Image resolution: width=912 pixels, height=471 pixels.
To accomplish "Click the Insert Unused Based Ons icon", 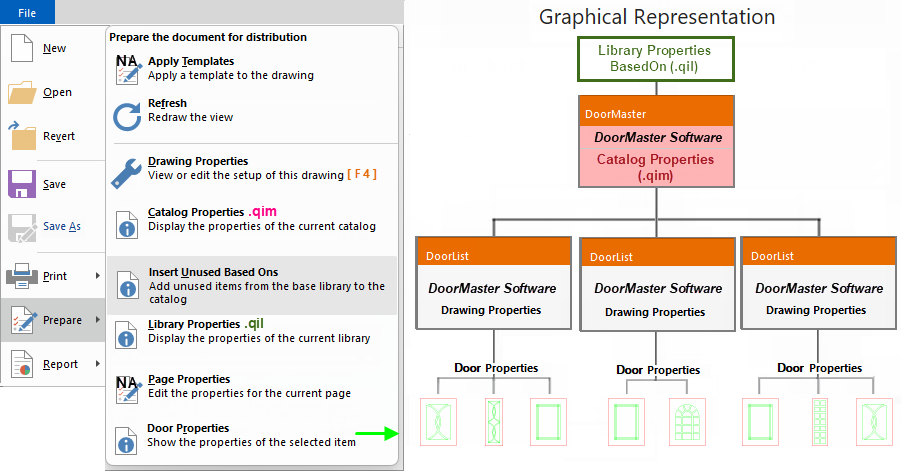I will (127, 285).
